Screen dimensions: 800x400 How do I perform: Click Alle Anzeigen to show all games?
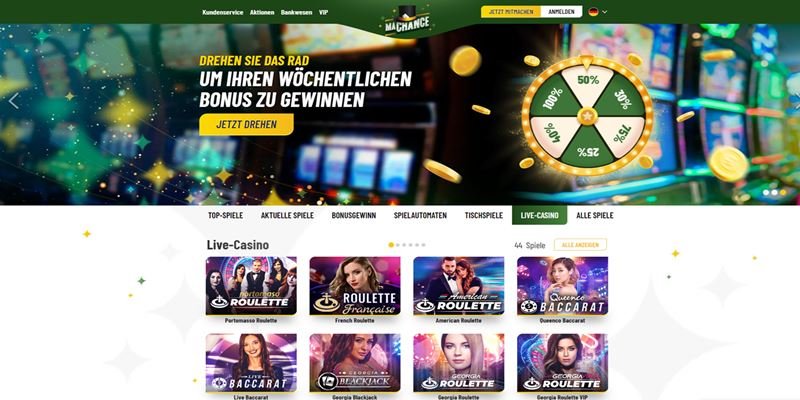coord(580,245)
